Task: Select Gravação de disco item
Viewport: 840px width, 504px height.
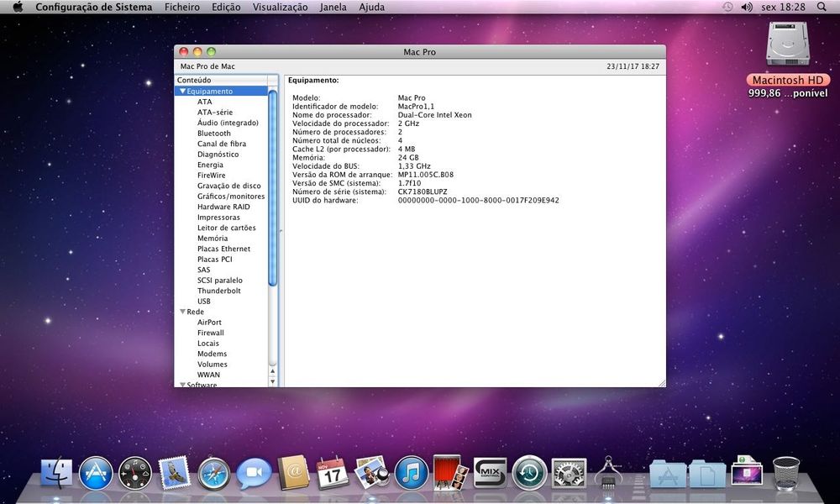Action: coord(228,186)
